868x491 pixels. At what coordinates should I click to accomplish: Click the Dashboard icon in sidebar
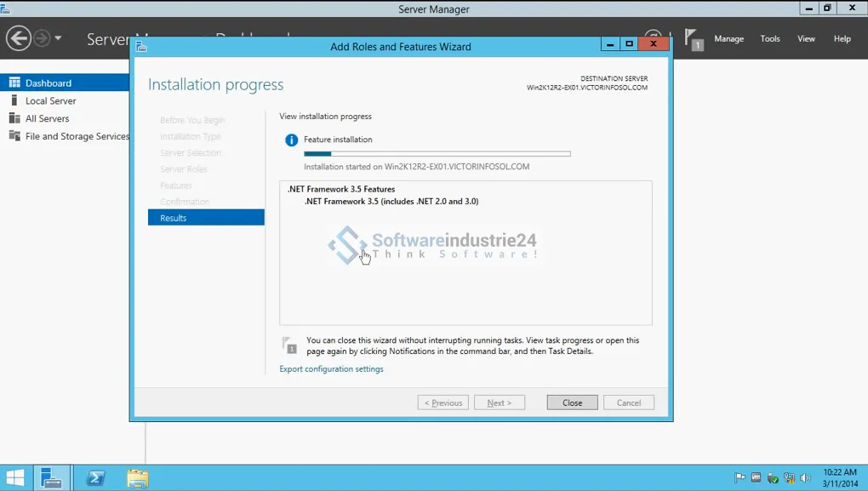pyautogui.click(x=14, y=83)
